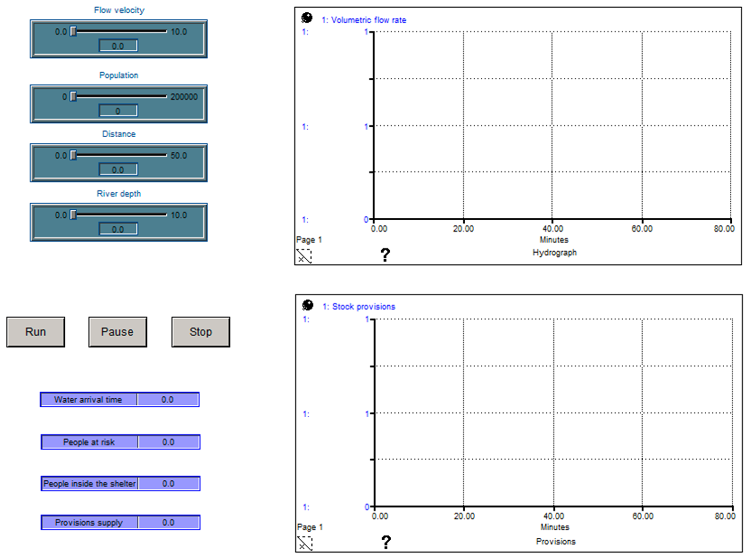Click the River depth slider handle

[x=73, y=215]
